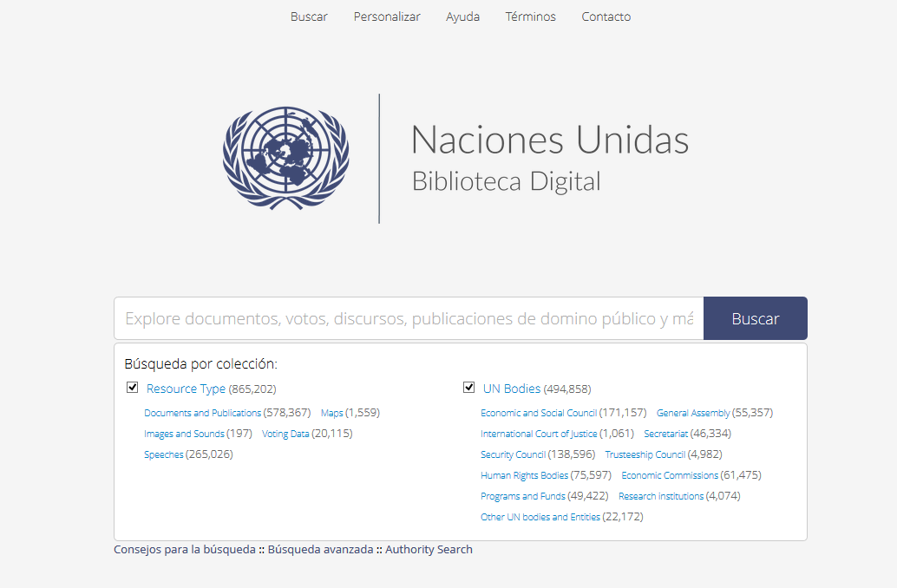
Task: Open Research institutions collection link
Action: pyautogui.click(x=661, y=496)
